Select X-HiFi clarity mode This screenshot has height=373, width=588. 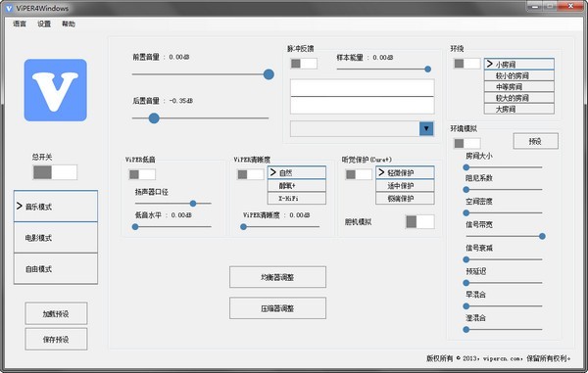(297, 198)
